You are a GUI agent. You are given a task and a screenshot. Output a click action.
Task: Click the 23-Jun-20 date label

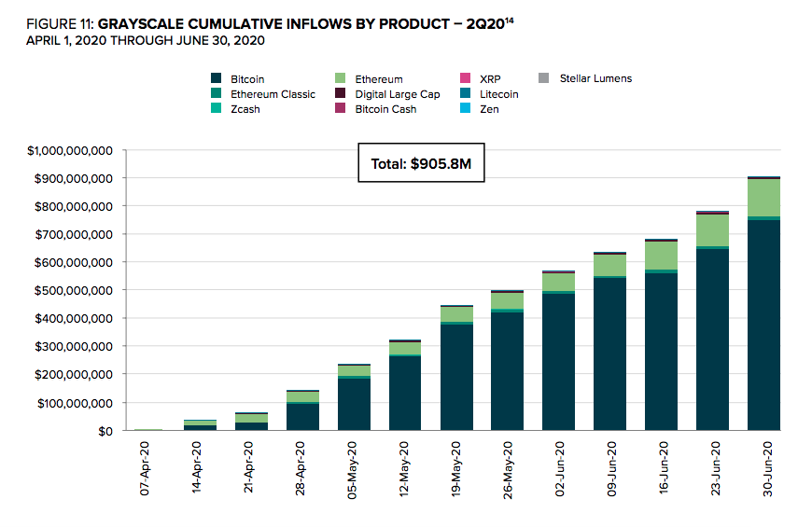(716, 468)
